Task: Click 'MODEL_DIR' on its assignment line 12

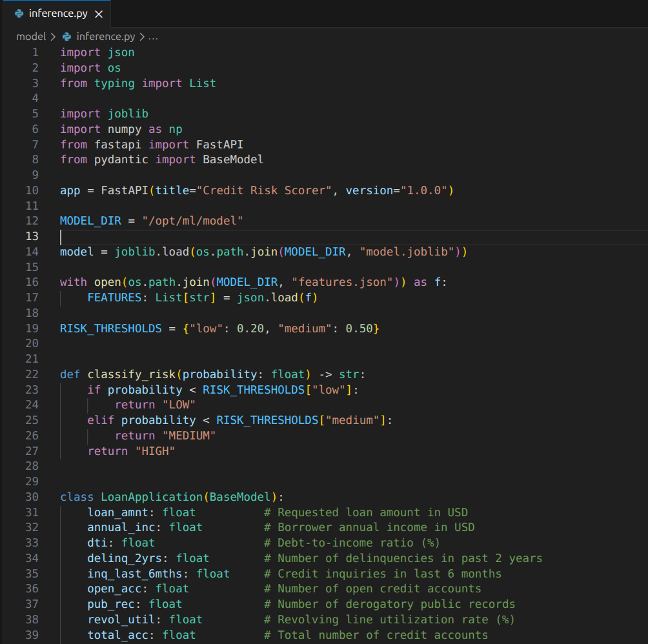Action: 90,221
